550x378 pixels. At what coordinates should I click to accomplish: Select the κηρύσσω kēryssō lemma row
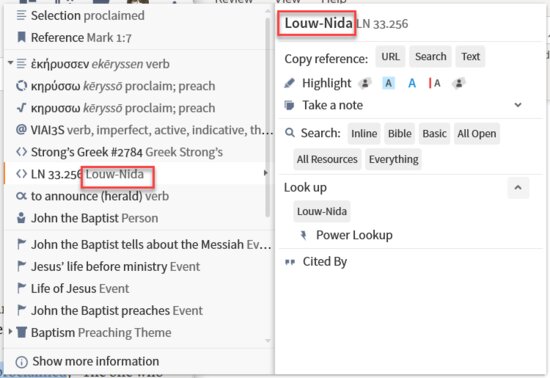click(139, 86)
